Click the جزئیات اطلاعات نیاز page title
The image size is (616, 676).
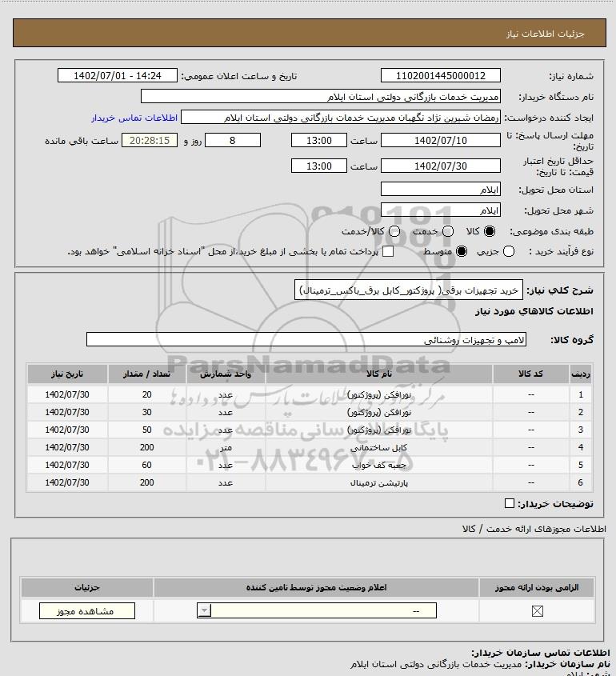(x=546, y=34)
